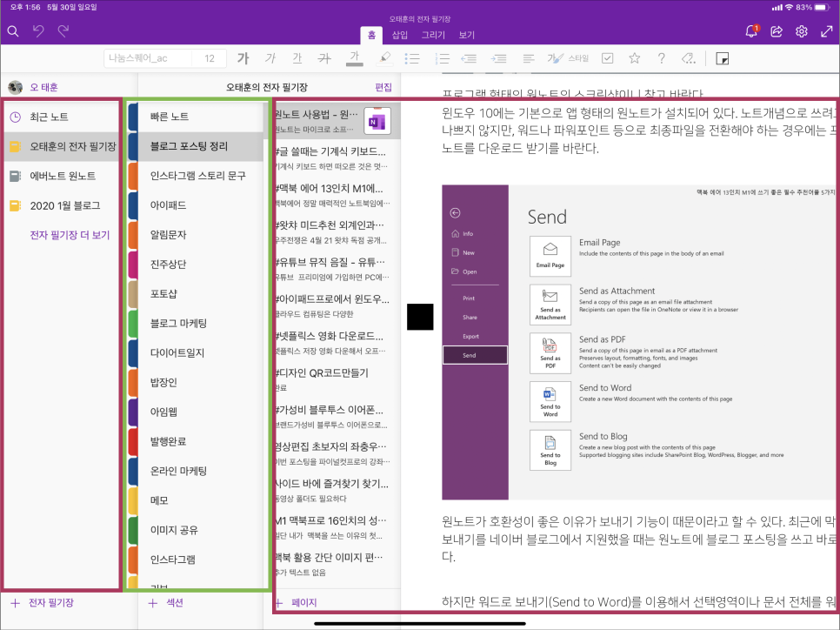
Task: Open the more tags icon
Action: tap(689, 58)
